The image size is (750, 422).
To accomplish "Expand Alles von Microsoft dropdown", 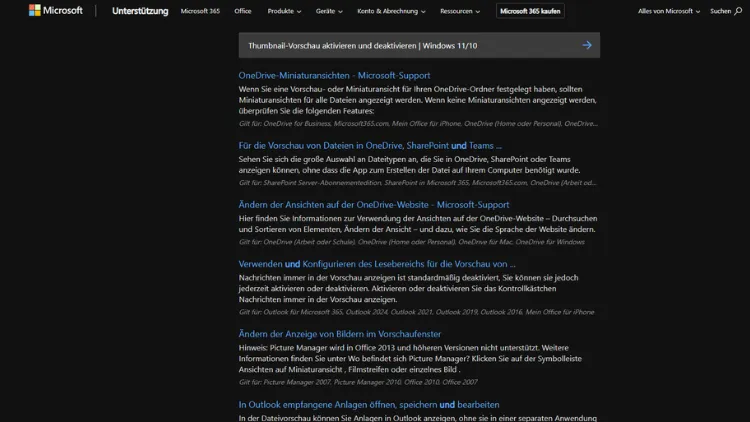I will 669,11.
